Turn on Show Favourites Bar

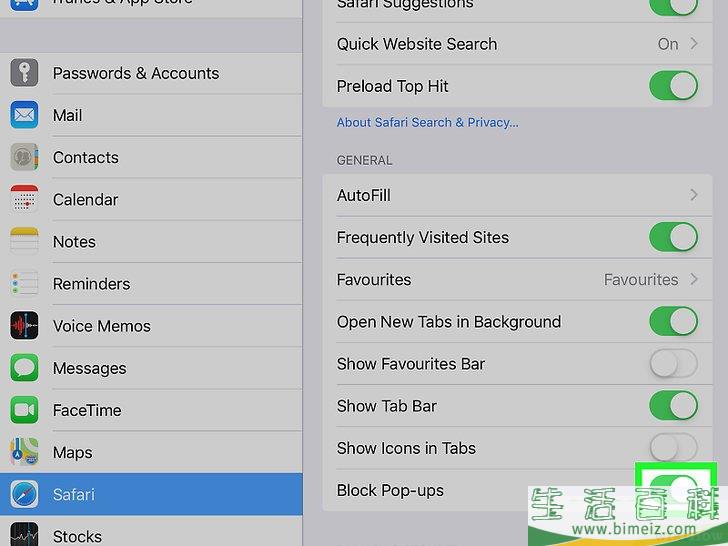673,364
